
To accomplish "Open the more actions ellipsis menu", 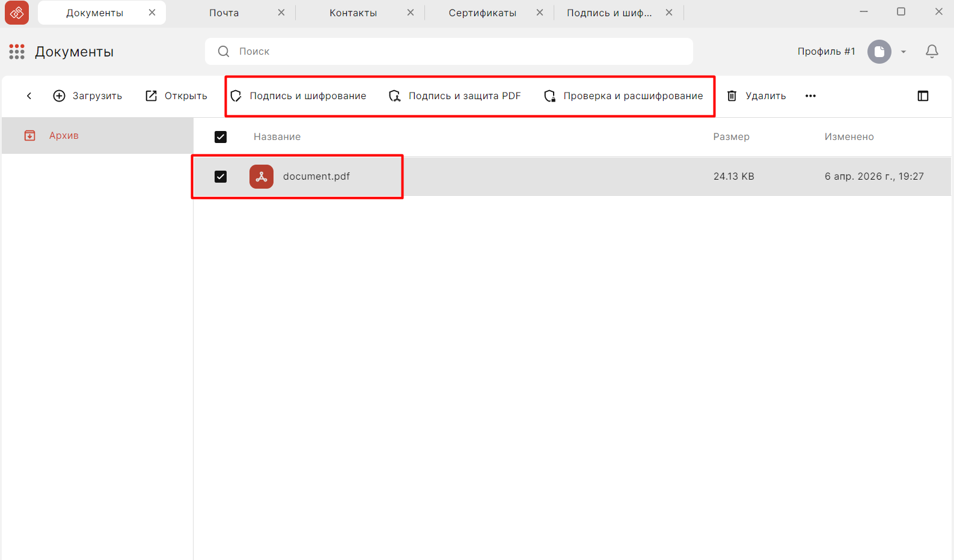I will pos(810,96).
